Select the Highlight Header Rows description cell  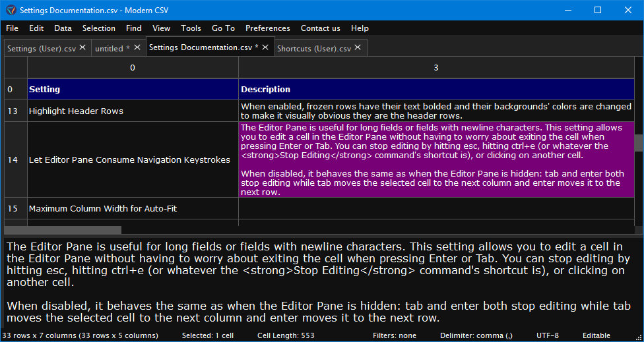[x=436, y=111]
